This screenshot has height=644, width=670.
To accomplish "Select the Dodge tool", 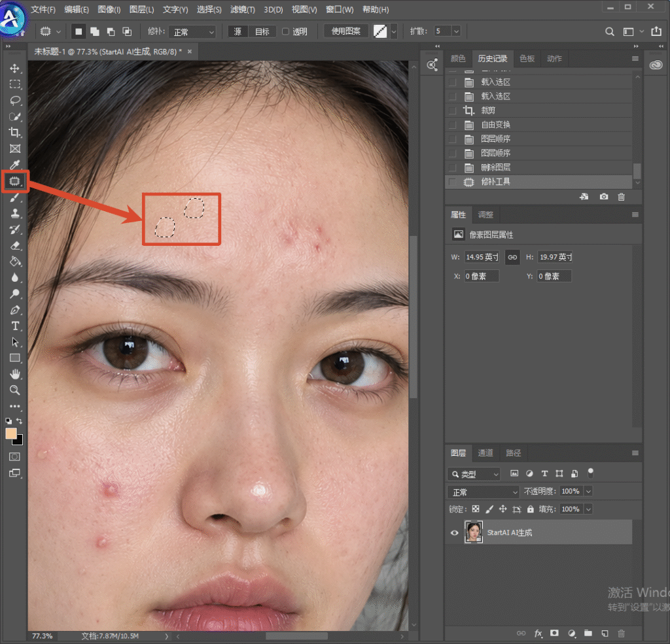I will (x=15, y=294).
